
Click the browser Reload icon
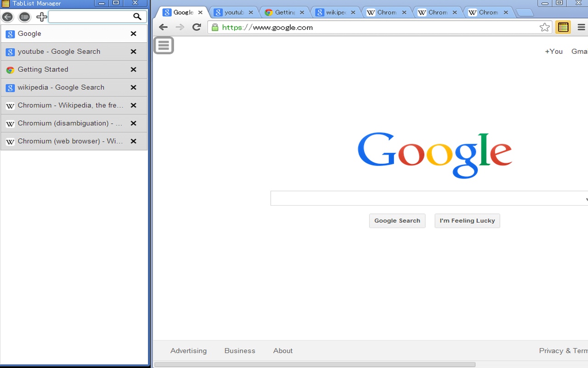click(197, 27)
